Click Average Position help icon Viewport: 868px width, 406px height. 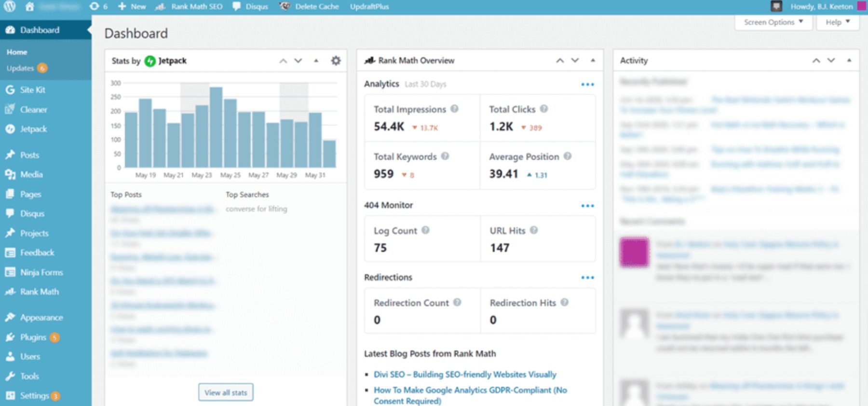[568, 156]
